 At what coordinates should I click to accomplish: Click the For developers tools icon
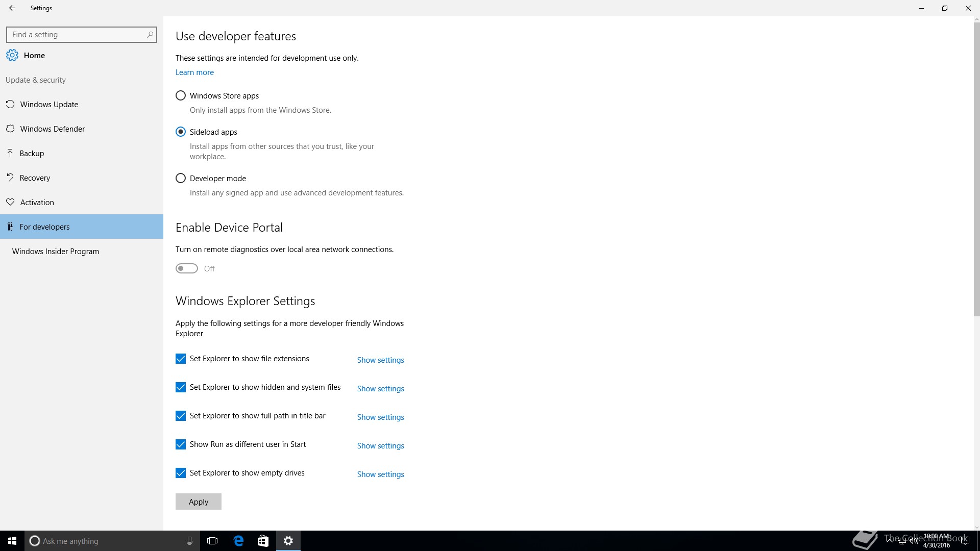(x=10, y=227)
